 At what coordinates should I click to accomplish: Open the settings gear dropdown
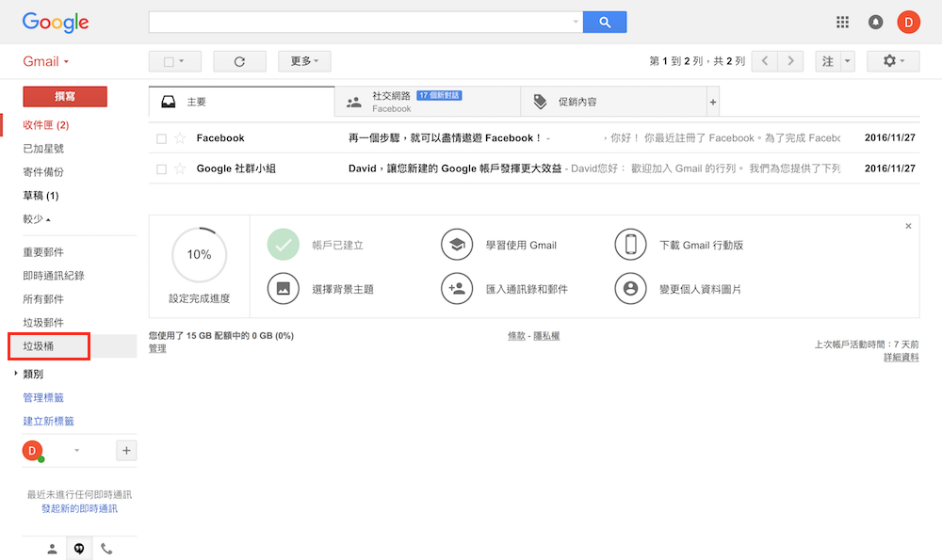[x=892, y=61]
